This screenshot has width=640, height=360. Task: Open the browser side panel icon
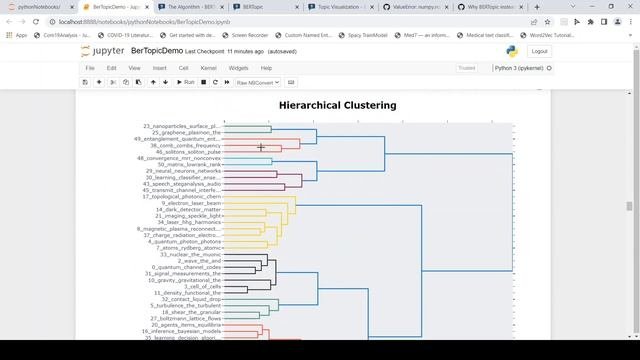point(604,22)
